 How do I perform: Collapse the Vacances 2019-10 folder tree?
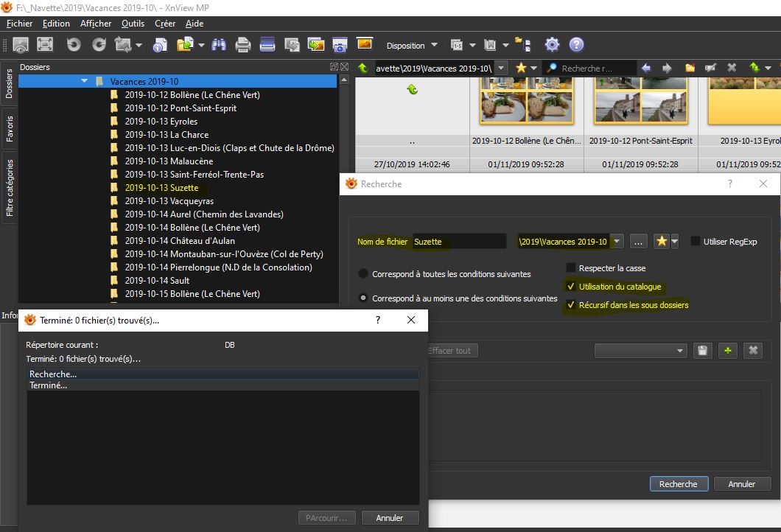85,81
